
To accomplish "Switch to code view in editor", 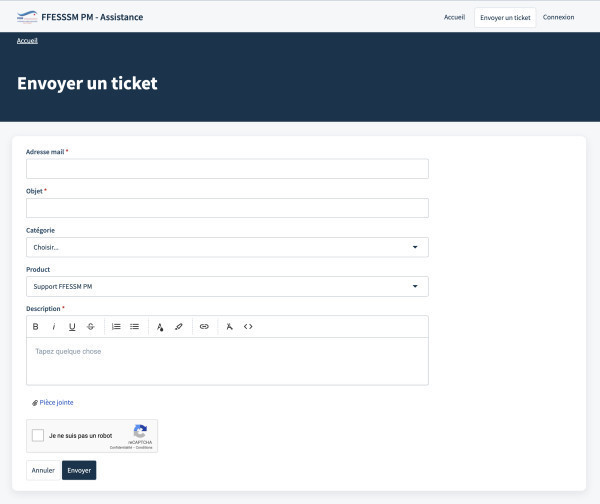I will 248,326.
